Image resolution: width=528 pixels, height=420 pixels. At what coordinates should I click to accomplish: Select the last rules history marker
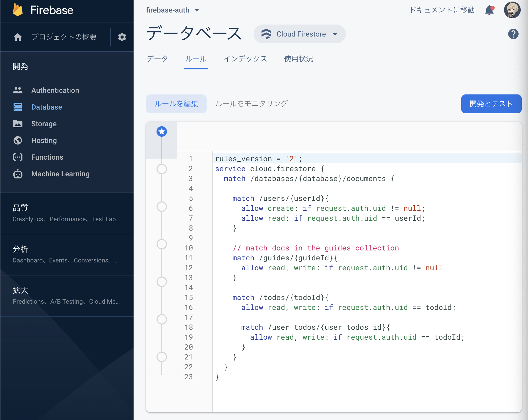point(162,357)
